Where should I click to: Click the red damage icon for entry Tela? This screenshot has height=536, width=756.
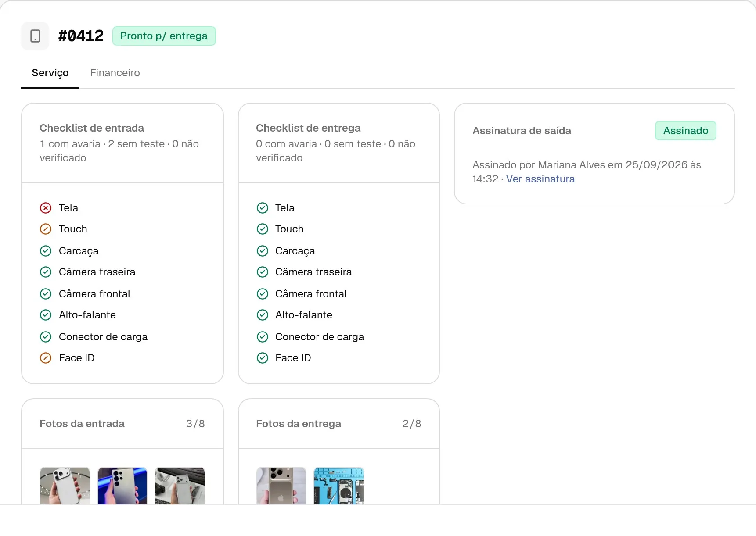(46, 208)
